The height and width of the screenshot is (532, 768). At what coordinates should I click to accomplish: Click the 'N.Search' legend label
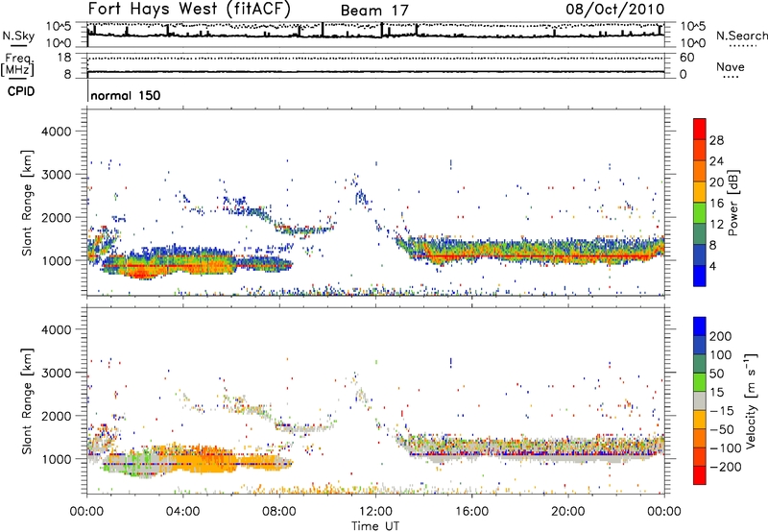[x=741, y=36]
